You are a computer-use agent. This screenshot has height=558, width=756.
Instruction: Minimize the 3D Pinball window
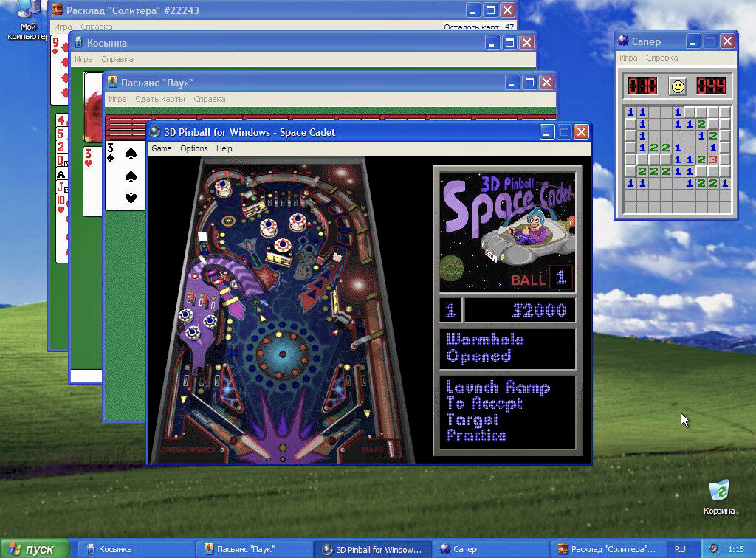coord(546,131)
